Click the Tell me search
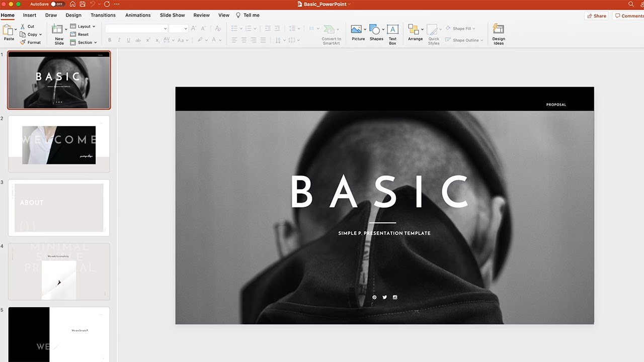 pos(248,15)
